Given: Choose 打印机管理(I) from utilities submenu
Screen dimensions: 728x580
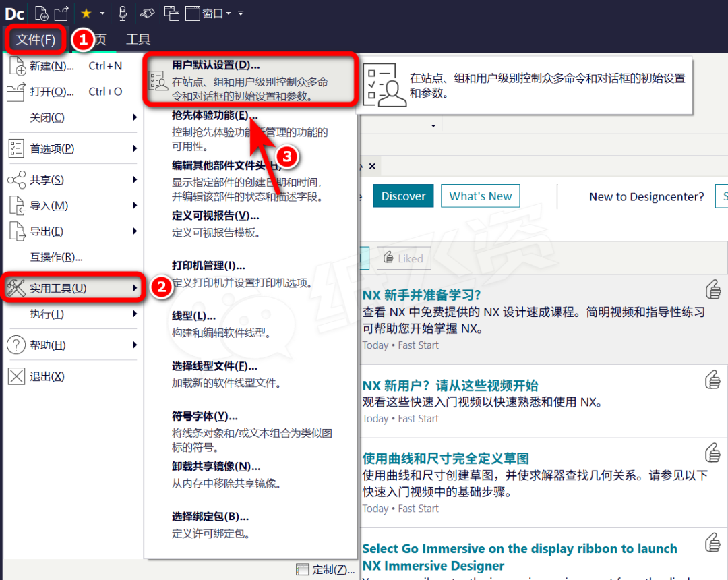Looking at the screenshot, I should point(208,266).
